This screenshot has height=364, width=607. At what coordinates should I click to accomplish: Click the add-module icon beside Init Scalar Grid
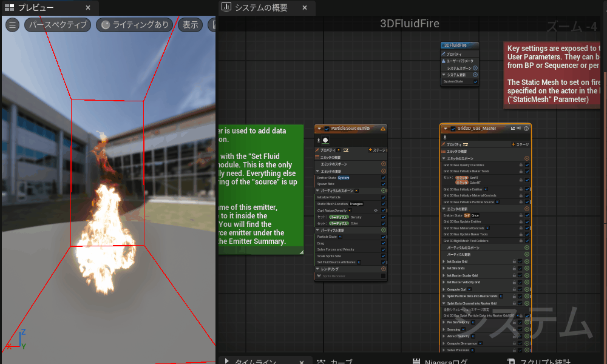click(x=527, y=261)
